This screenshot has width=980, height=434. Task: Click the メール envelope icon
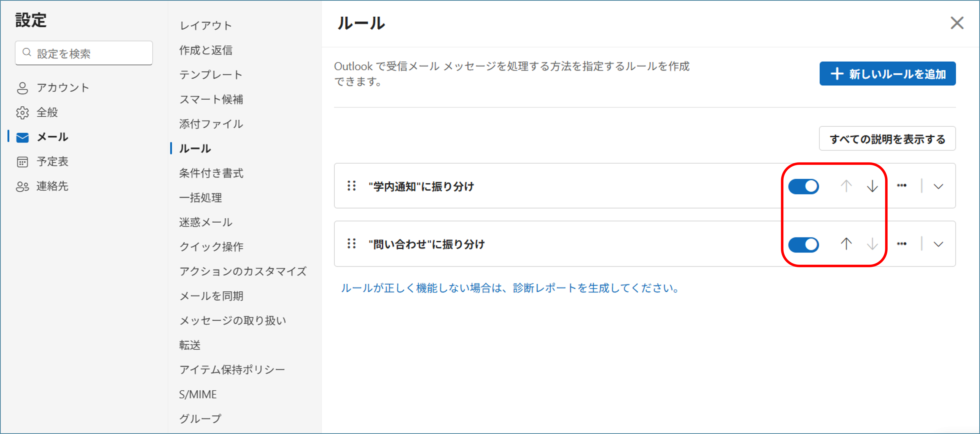pos(22,137)
